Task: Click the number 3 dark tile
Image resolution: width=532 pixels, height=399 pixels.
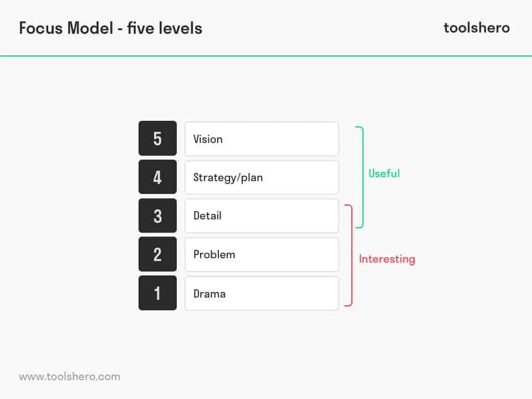Action: point(157,216)
